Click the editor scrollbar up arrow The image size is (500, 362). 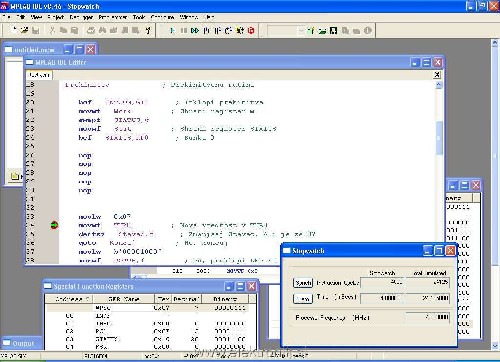439,85
